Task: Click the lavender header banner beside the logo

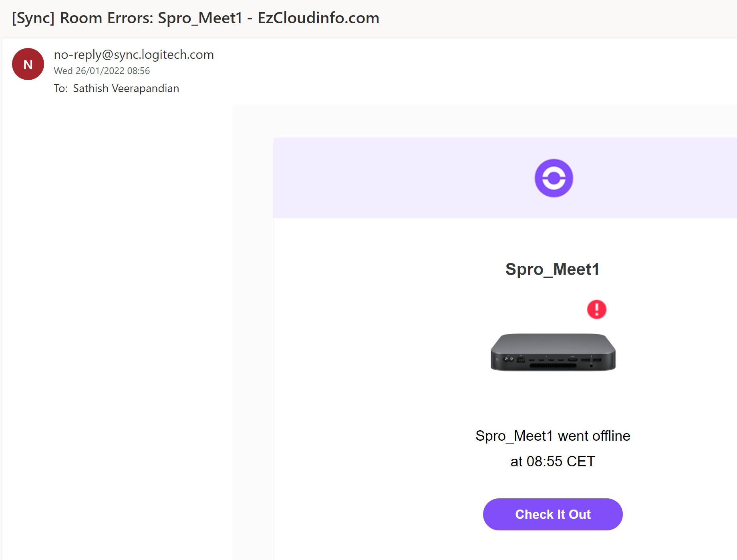Action: pyautogui.click(x=401, y=178)
